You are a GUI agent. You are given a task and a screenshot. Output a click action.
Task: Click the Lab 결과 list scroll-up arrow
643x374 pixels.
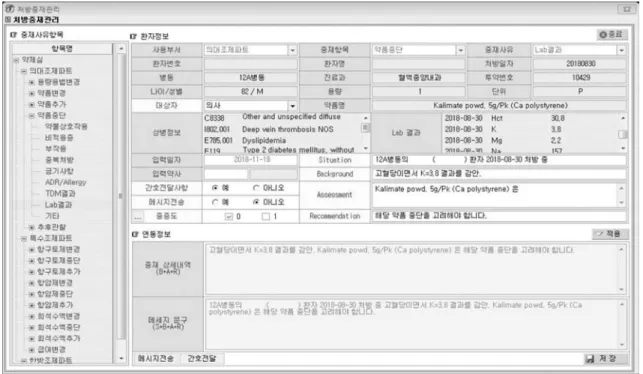tap(623, 118)
